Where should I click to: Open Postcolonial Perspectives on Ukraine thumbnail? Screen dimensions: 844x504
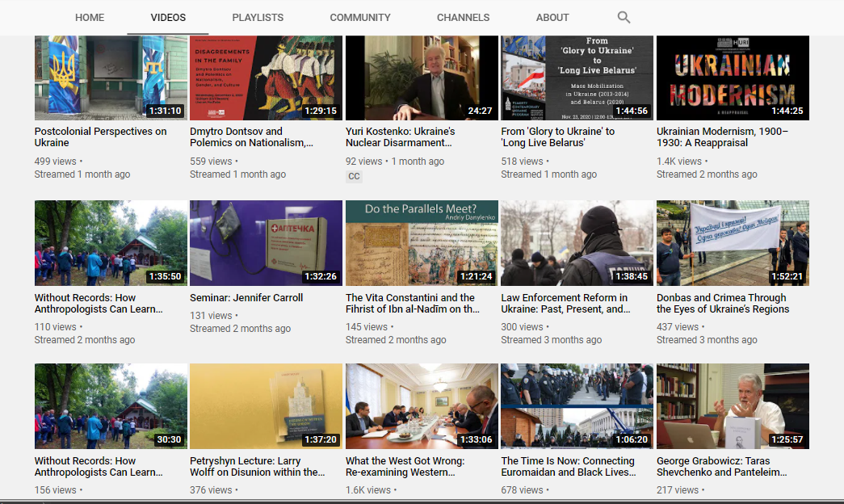click(x=111, y=78)
